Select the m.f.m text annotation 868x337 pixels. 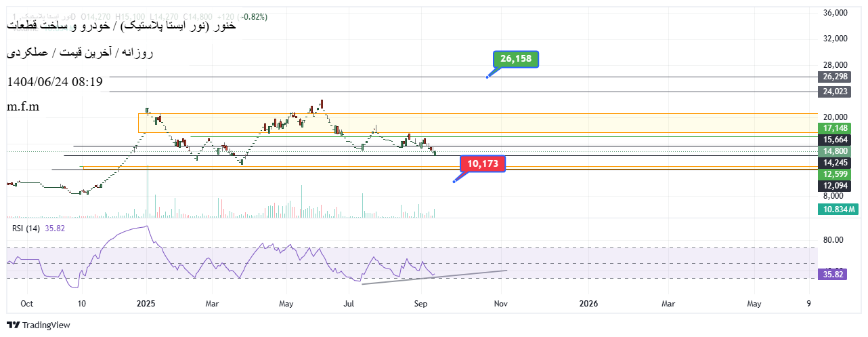point(23,106)
